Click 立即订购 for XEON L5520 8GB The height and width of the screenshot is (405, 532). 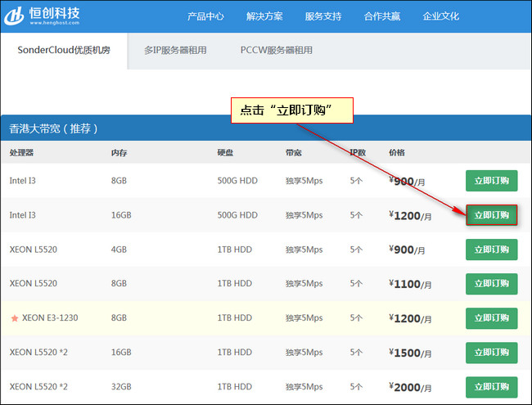[x=491, y=284]
